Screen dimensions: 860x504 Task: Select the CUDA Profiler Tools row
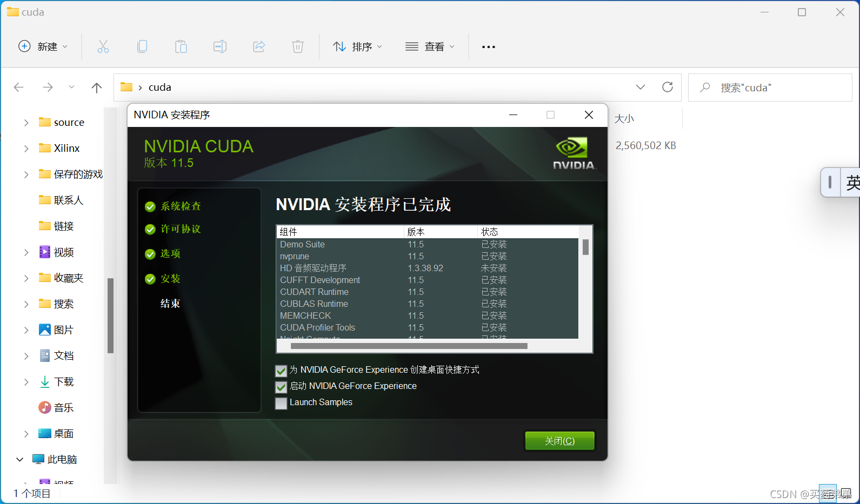(428, 327)
